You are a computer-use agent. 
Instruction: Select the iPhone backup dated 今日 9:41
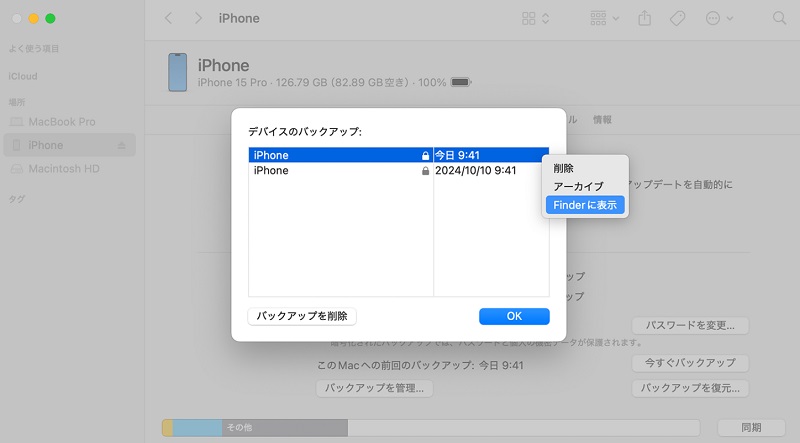pyautogui.click(x=398, y=155)
